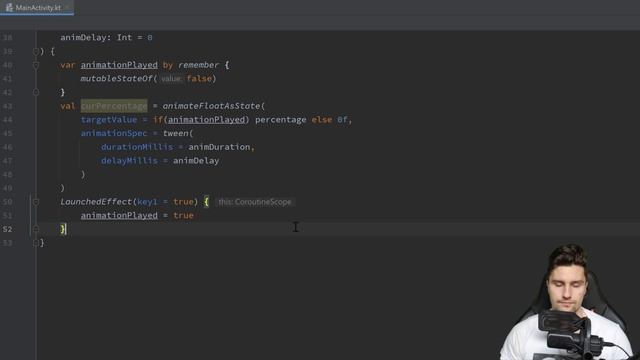The height and width of the screenshot is (360, 640).
Task: Click the 'value:' parameter hint on line 41
Action: click(171, 79)
